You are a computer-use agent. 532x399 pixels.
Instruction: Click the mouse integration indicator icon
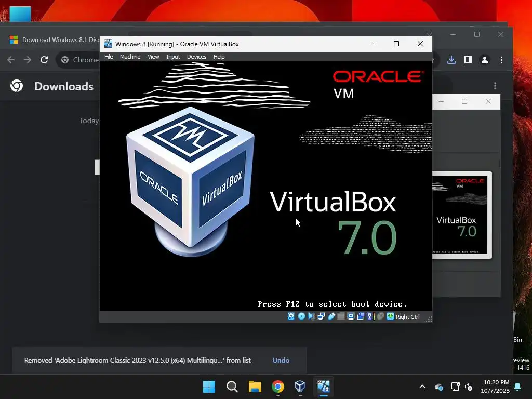tap(381, 316)
